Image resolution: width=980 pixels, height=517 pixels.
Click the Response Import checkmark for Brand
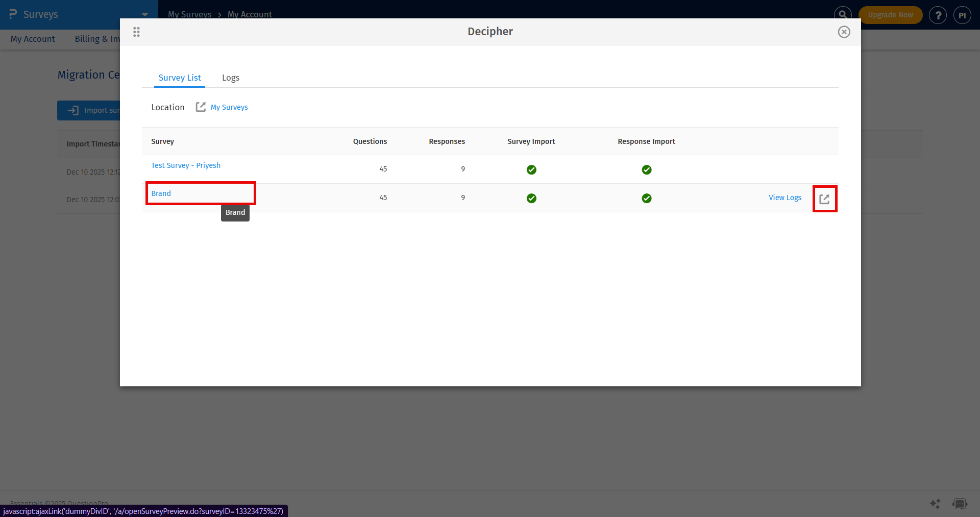[646, 199]
